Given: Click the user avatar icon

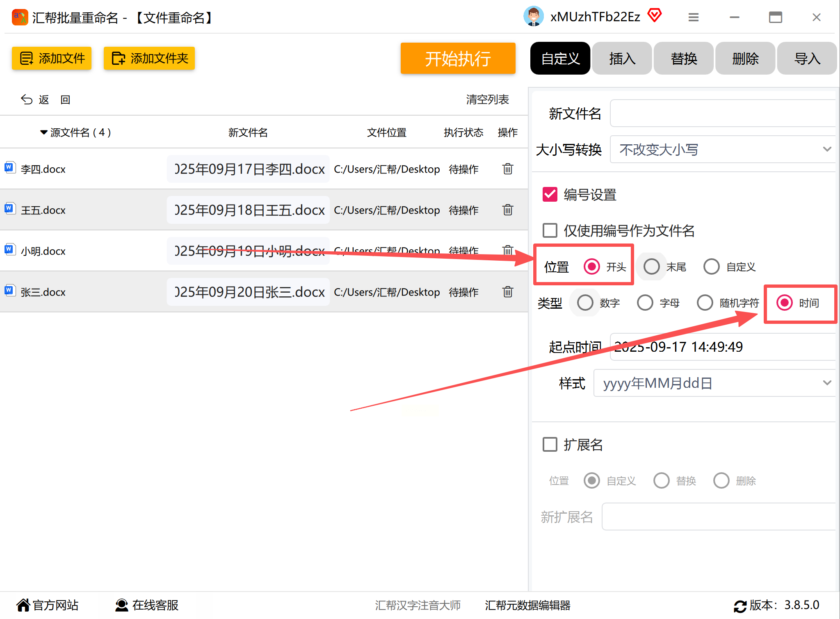Looking at the screenshot, I should 534,16.
